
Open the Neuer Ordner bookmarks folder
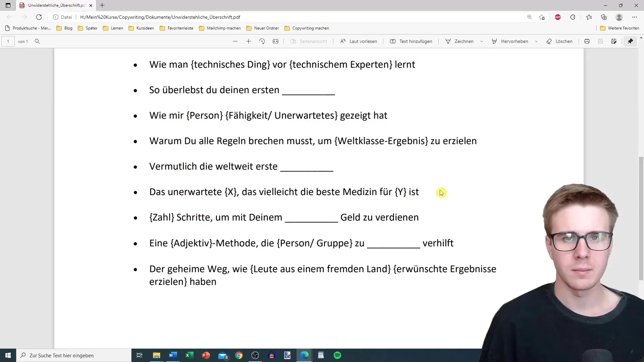[x=263, y=28]
